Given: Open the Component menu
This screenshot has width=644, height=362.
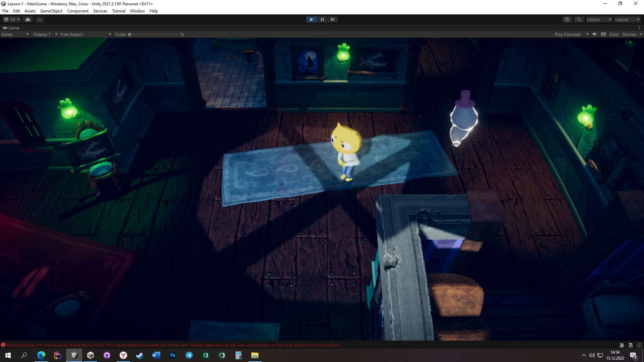Looking at the screenshot, I should pyautogui.click(x=78, y=11).
